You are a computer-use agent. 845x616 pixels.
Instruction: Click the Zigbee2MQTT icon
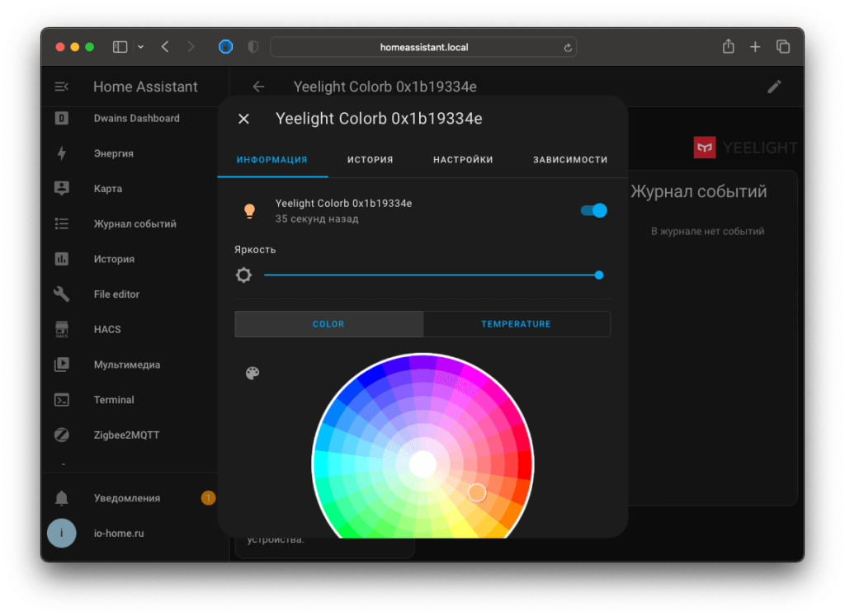[x=61, y=435]
